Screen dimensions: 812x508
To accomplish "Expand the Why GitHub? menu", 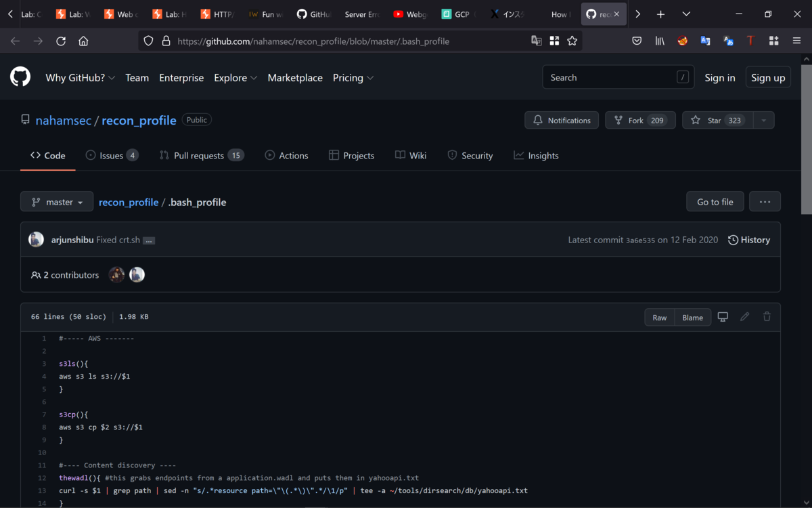I will (x=80, y=78).
